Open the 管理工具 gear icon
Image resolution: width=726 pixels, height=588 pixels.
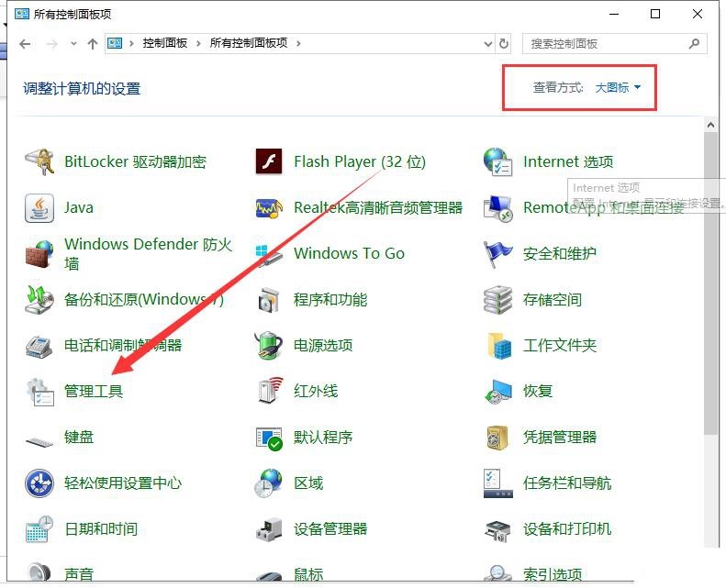[x=39, y=392]
